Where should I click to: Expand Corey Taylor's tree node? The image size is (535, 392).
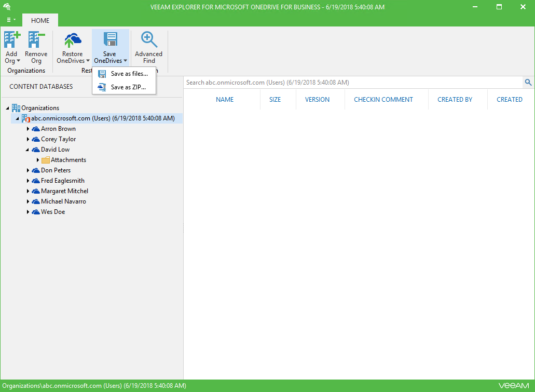pyautogui.click(x=28, y=139)
